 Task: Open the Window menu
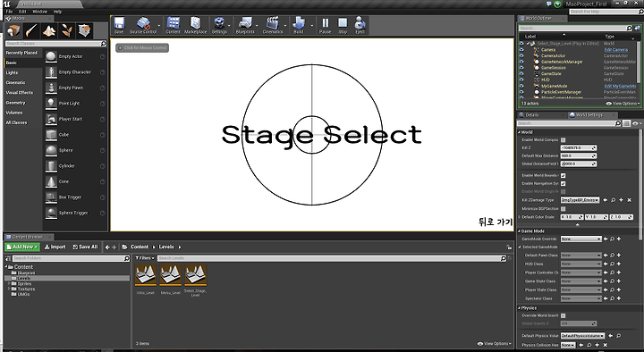40,12
